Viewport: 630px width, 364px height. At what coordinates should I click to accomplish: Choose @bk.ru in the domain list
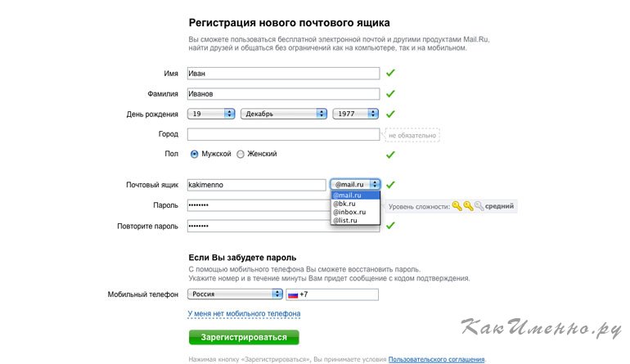click(x=355, y=204)
